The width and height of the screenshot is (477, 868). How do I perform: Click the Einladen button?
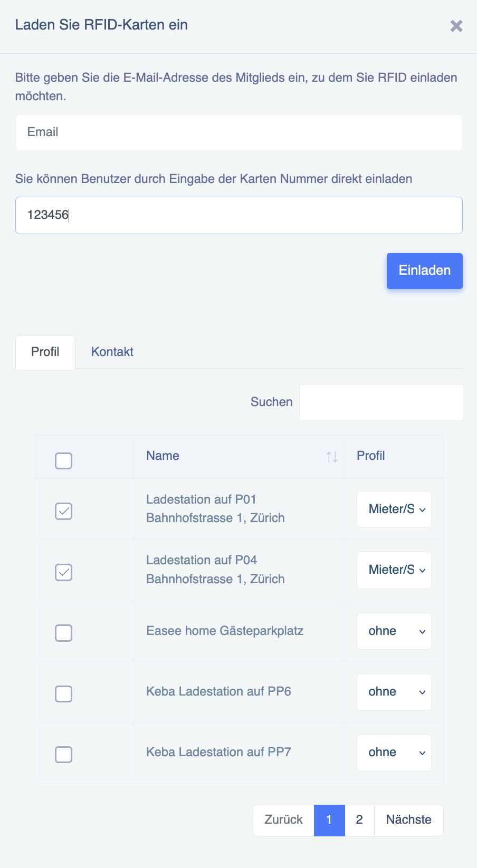click(x=425, y=271)
